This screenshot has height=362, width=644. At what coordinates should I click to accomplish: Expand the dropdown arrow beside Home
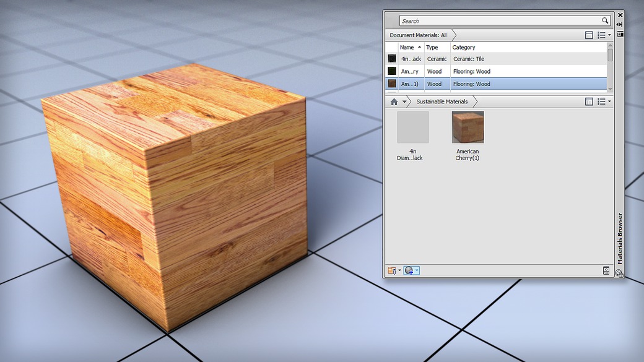(x=404, y=101)
